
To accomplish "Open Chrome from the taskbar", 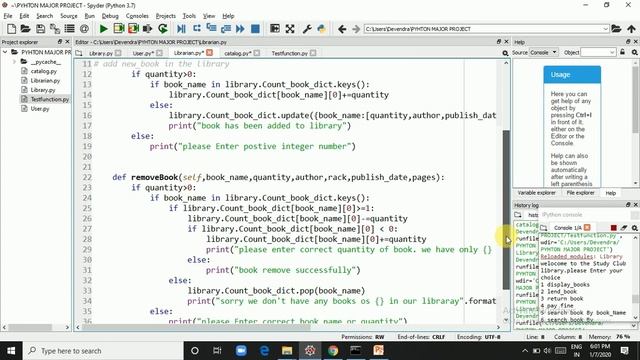I will pyautogui.click(x=333, y=351).
